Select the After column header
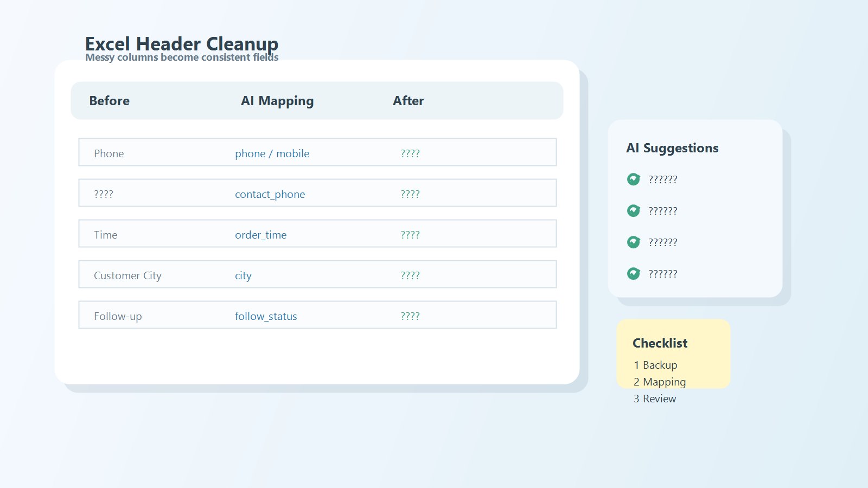This screenshot has height=488, width=868. [x=409, y=101]
